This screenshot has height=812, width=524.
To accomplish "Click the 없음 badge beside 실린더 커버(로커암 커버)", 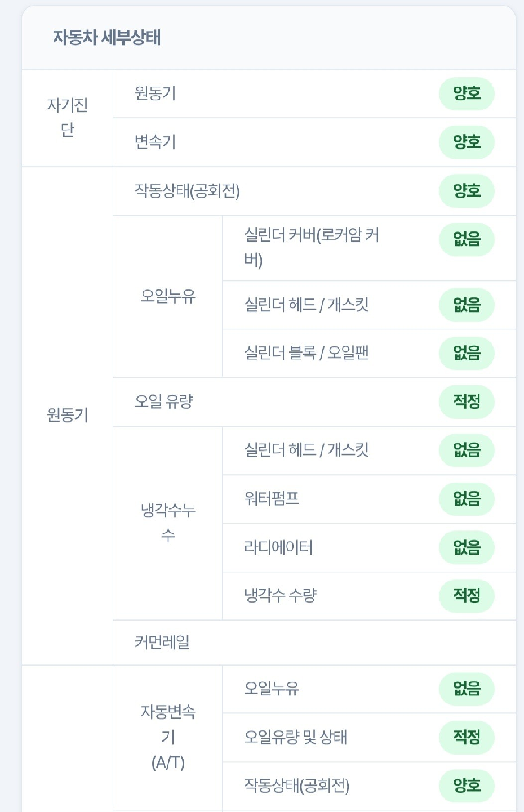I will 467,240.
